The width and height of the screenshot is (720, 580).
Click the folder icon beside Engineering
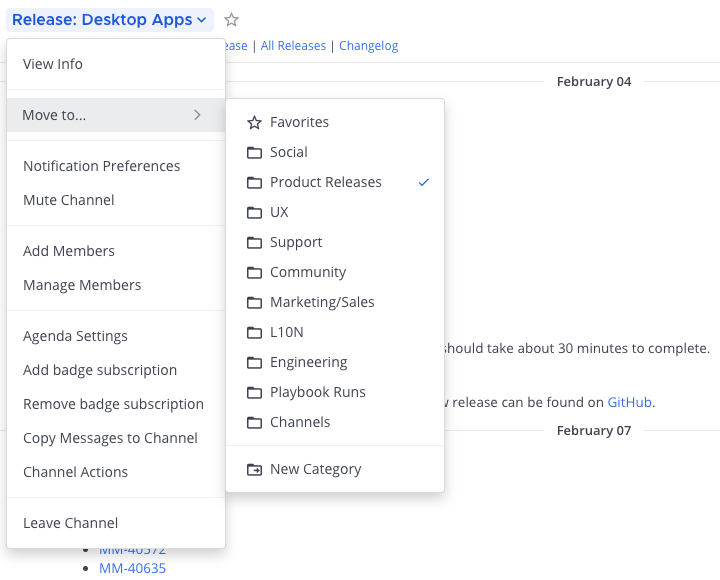[x=254, y=362]
